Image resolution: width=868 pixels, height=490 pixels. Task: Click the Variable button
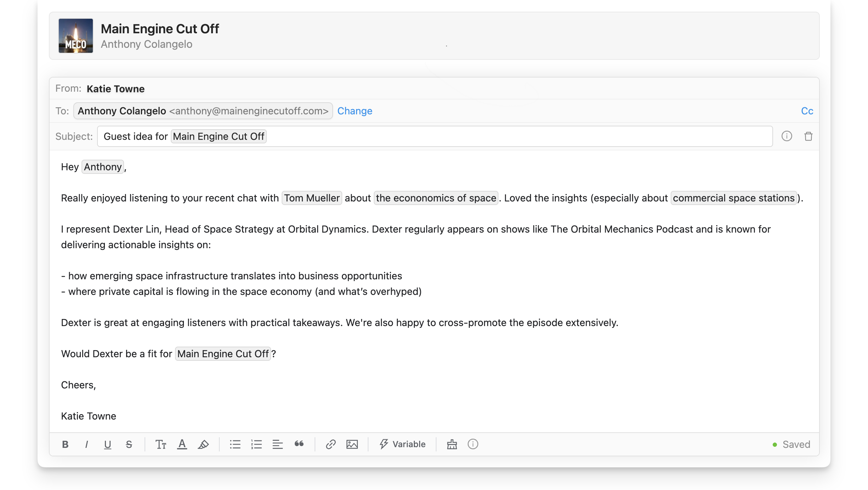pos(402,444)
